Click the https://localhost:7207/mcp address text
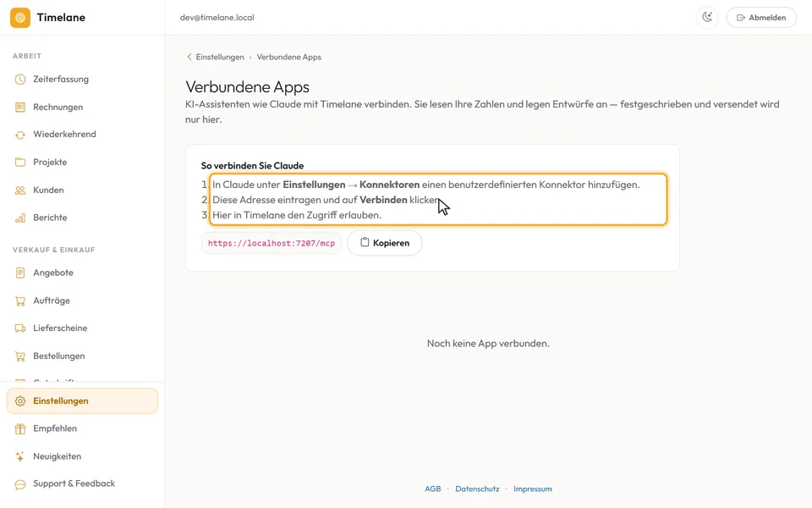The image size is (812, 508). pyautogui.click(x=272, y=243)
